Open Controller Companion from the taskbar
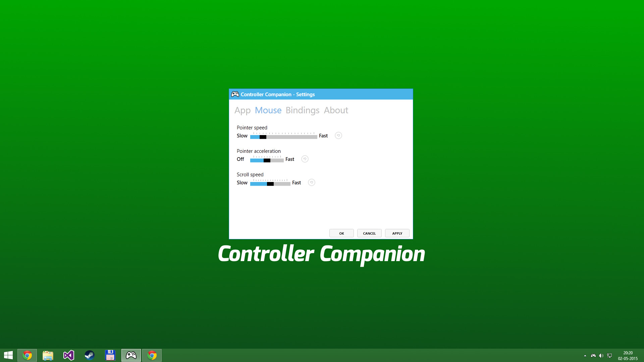 [131, 355]
